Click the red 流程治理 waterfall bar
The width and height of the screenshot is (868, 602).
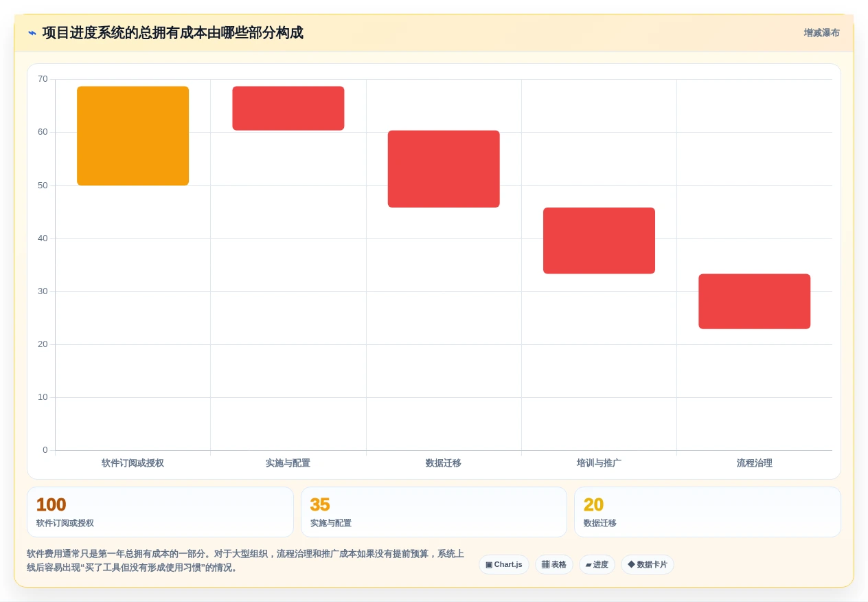(755, 302)
